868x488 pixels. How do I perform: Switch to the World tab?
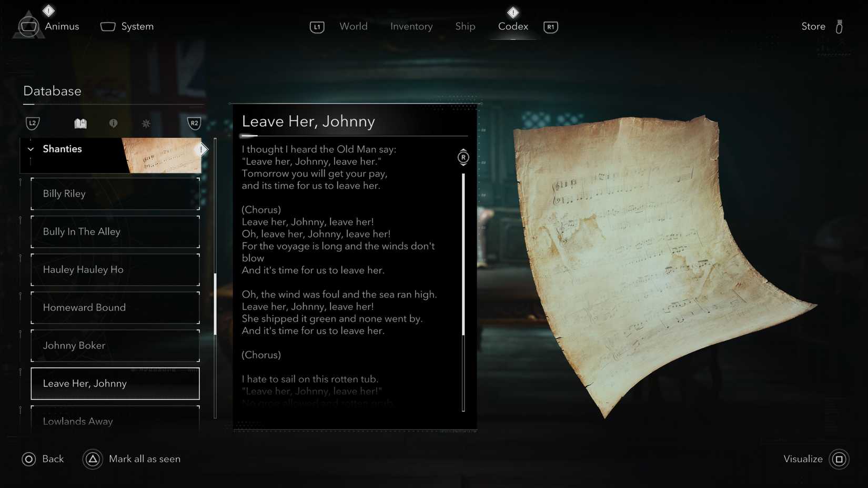354,26
